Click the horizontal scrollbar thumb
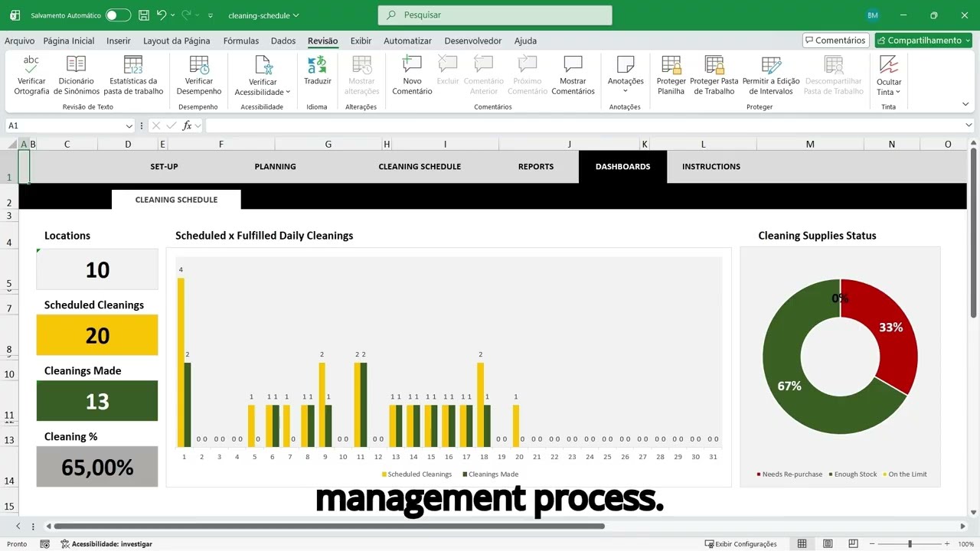This screenshot has height=551, width=980. (329, 526)
